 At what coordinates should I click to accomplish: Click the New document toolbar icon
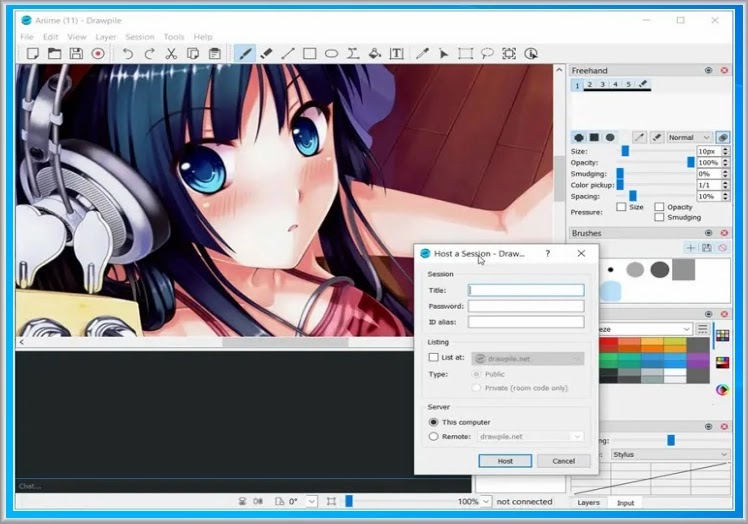point(32,53)
